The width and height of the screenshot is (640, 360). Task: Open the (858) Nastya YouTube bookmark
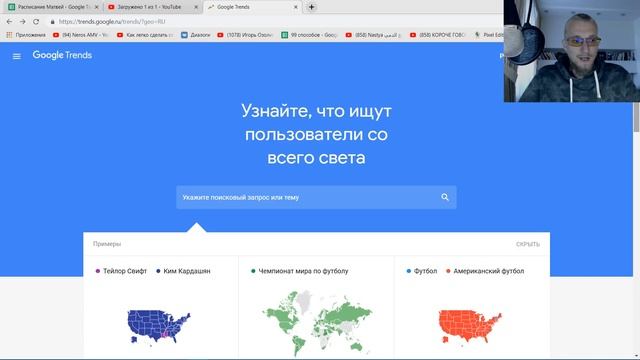point(373,35)
